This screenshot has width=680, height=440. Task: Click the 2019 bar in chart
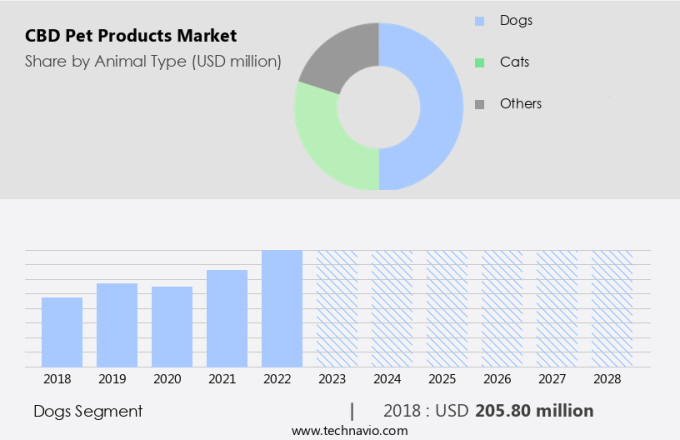117,324
